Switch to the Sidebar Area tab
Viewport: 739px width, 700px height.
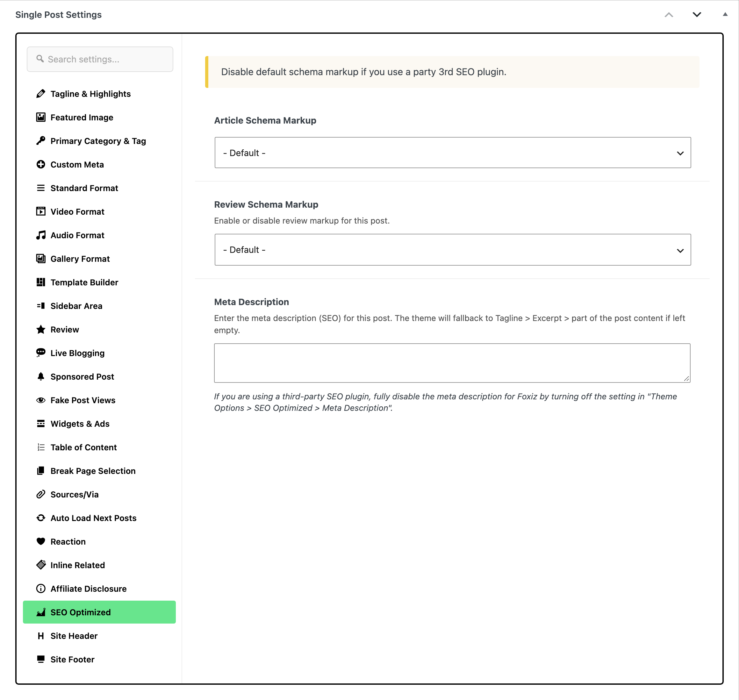(99, 306)
